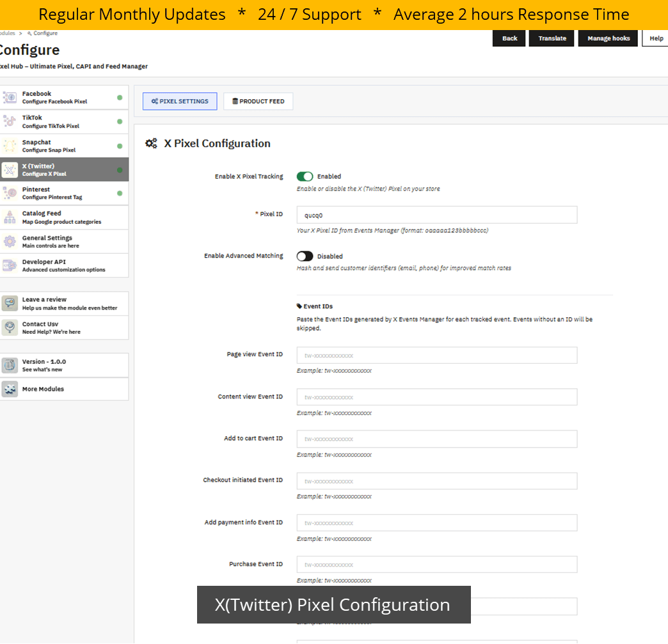The width and height of the screenshot is (668, 644).
Task: Open the General Settings section
Action: (x=65, y=242)
